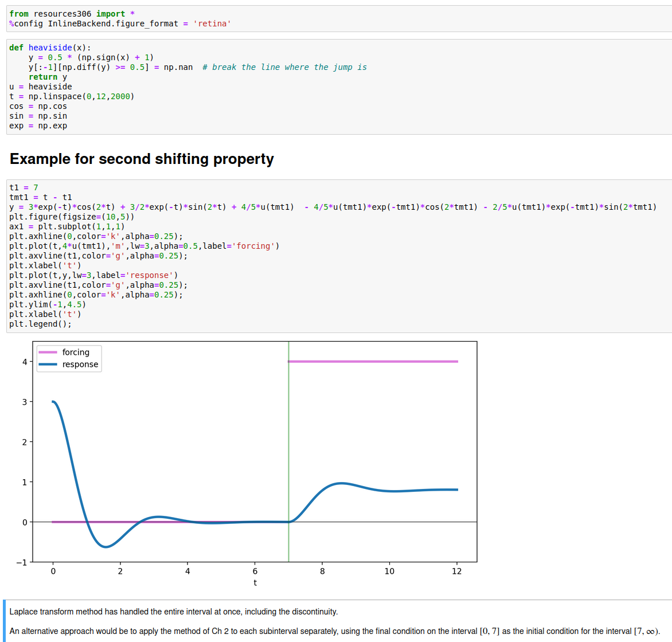
Task: Click the sentence starting 'Laplace transform method'
Action: point(174,612)
